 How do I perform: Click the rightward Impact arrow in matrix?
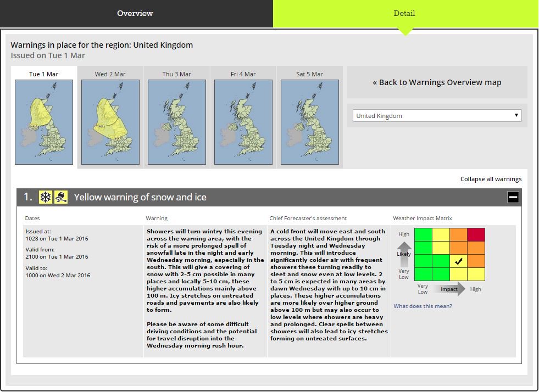coord(449,289)
